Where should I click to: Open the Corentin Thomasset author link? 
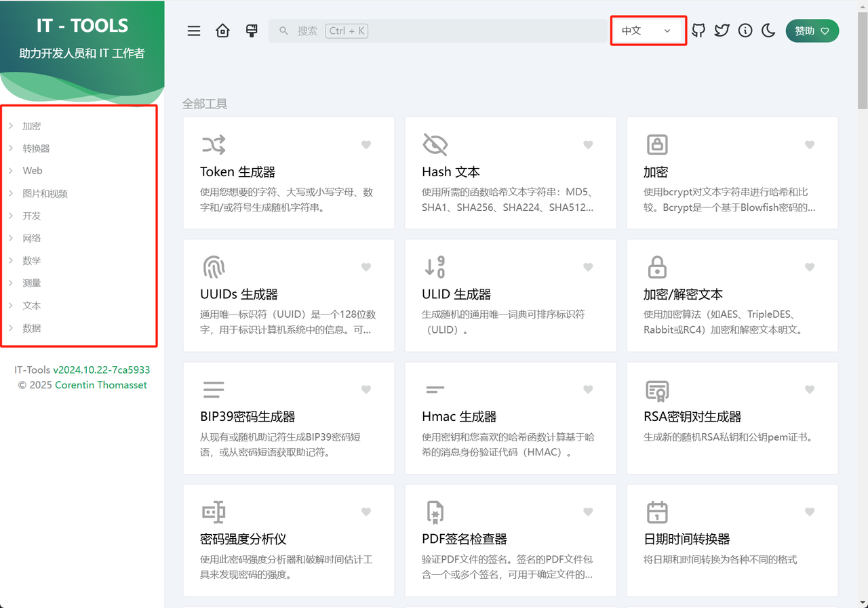[x=101, y=385]
